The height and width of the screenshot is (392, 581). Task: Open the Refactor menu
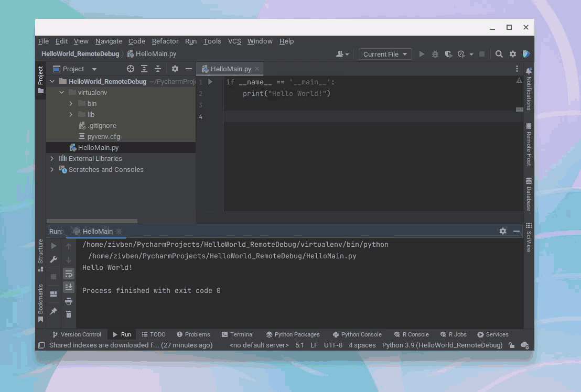(165, 41)
